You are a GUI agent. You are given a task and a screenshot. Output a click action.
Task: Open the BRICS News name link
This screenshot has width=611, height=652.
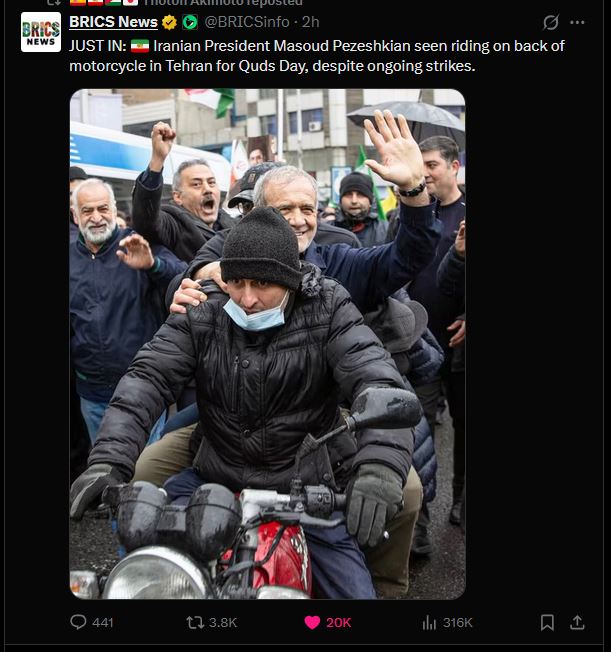pos(113,22)
